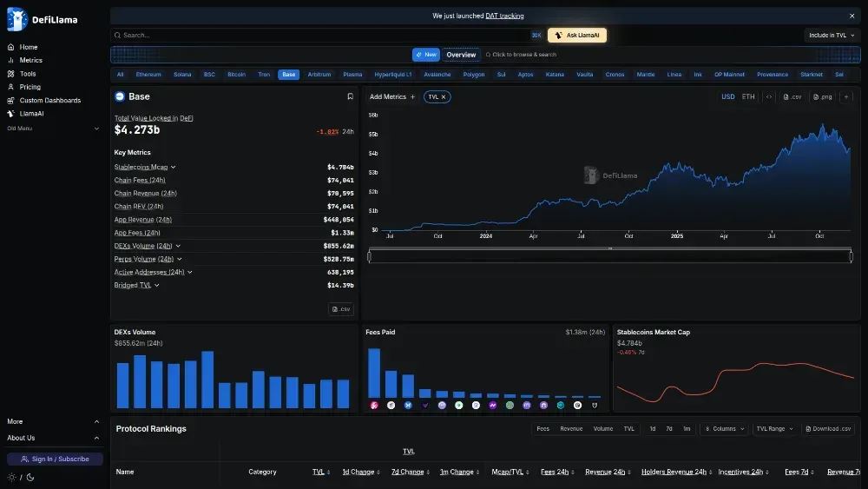Select the Arbitrum chain tab
Image resolution: width=868 pixels, height=489 pixels.
pos(319,74)
